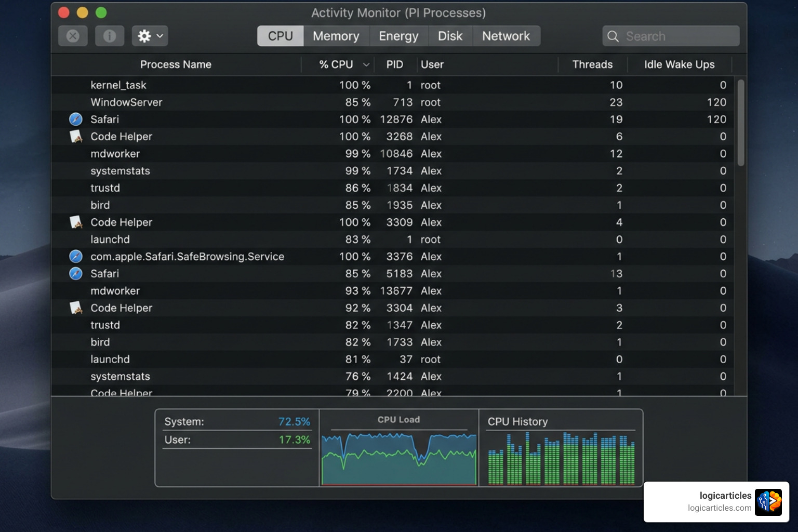Click the magnifier icon in Search field

tap(613, 36)
